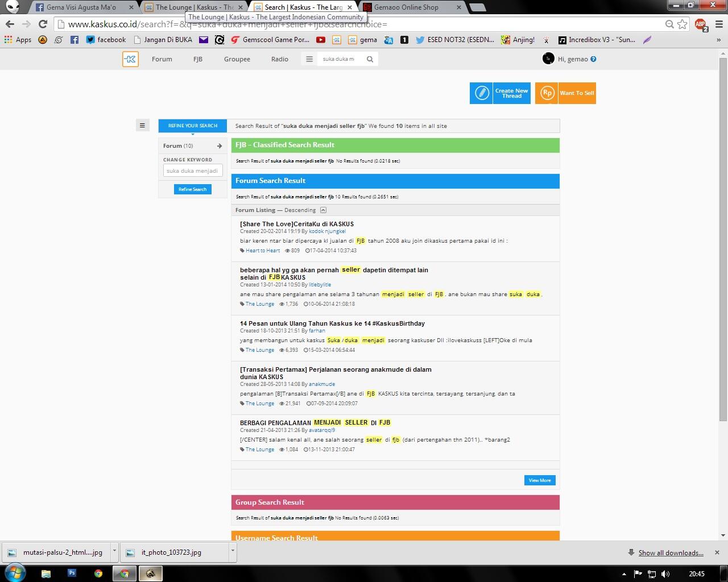The image size is (728, 582).
Task: Click the Refine Search button
Action: 193,189
